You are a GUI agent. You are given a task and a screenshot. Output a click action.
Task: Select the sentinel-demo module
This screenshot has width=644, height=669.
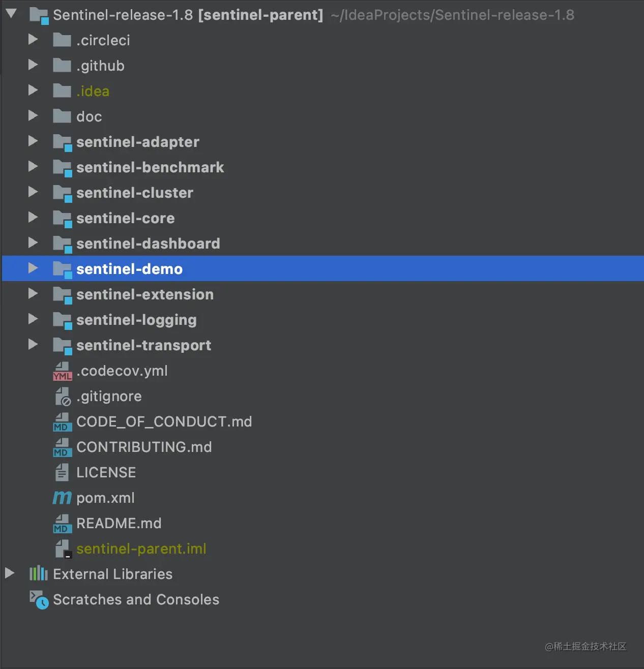tap(129, 269)
